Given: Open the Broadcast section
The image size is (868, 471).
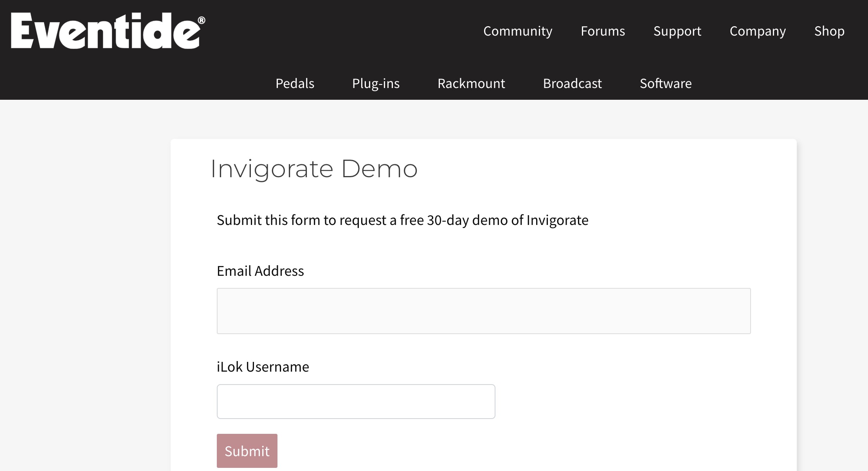Looking at the screenshot, I should click(x=572, y=83).
